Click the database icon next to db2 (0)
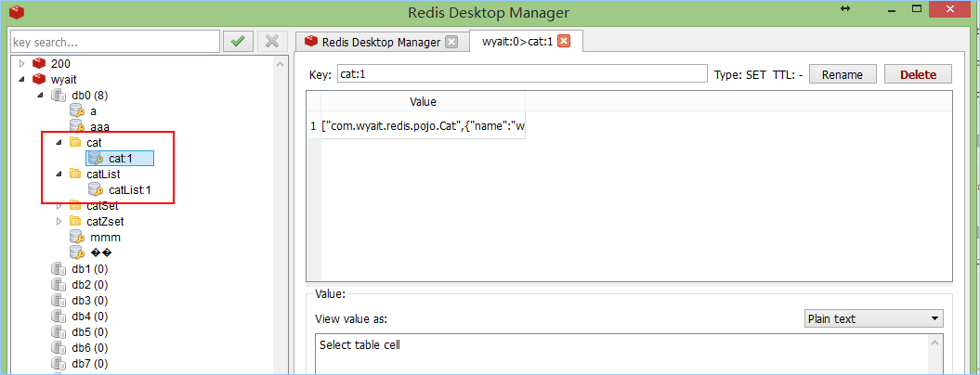The height and width of the screenshot is (375, 980). [x=59, y=285]
